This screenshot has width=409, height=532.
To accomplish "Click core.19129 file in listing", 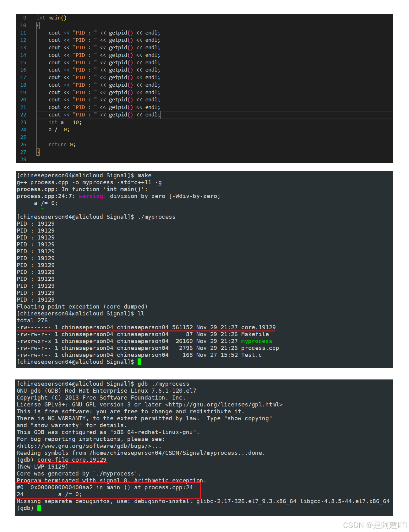I will pos(258,327).
